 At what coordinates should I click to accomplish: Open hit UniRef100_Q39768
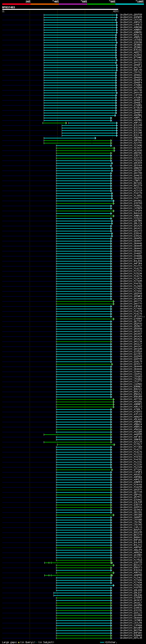point(131,203)
